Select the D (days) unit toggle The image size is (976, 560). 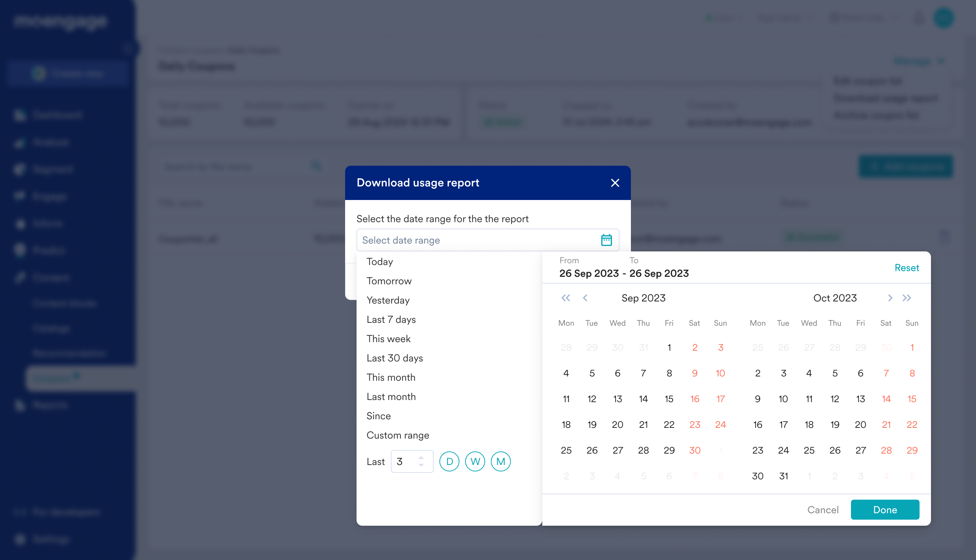click(x=449, y=461)
